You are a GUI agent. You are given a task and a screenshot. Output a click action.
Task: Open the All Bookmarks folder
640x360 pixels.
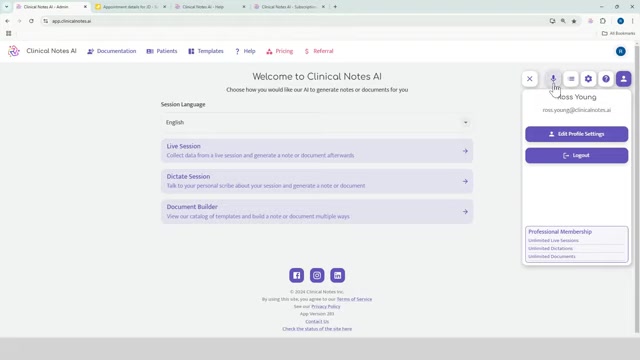pyautogui.click(x=618, y=33)
